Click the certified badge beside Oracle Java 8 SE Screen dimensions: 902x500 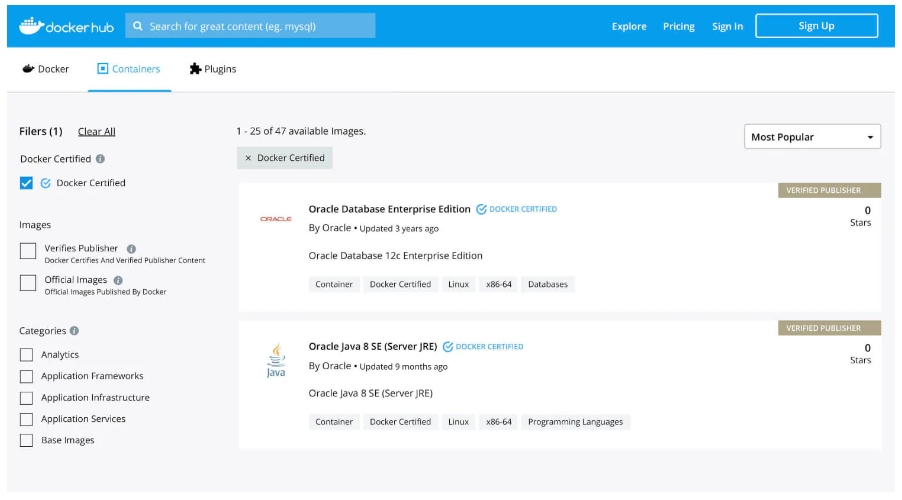click(x=483, y=346)
